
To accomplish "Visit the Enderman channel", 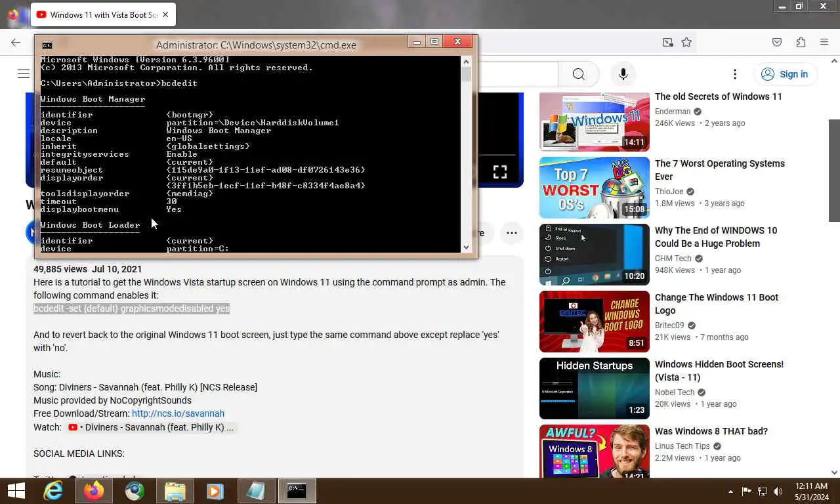I will coord(673,112).
